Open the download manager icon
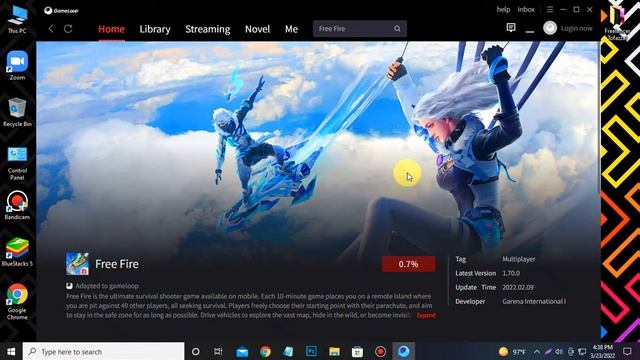 530,29
